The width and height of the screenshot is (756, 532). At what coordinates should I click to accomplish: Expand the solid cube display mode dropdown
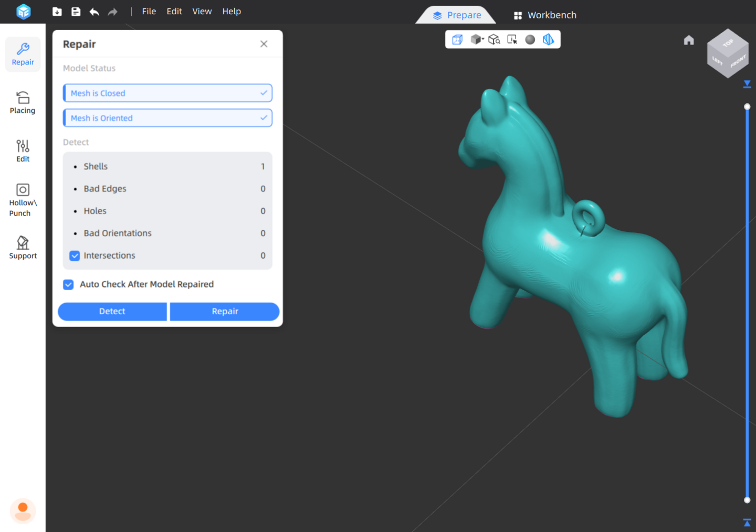477,39
